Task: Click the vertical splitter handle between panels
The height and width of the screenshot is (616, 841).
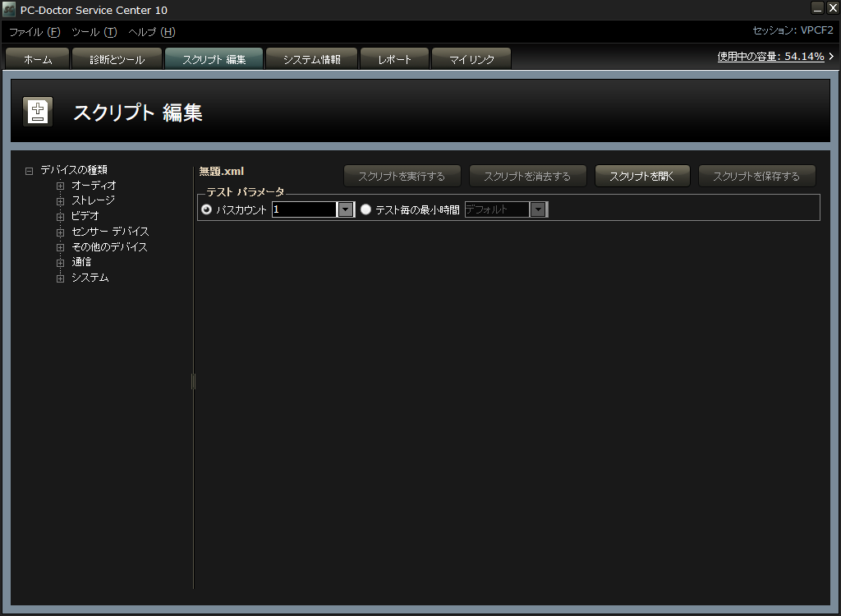Action: coord(193,381)
